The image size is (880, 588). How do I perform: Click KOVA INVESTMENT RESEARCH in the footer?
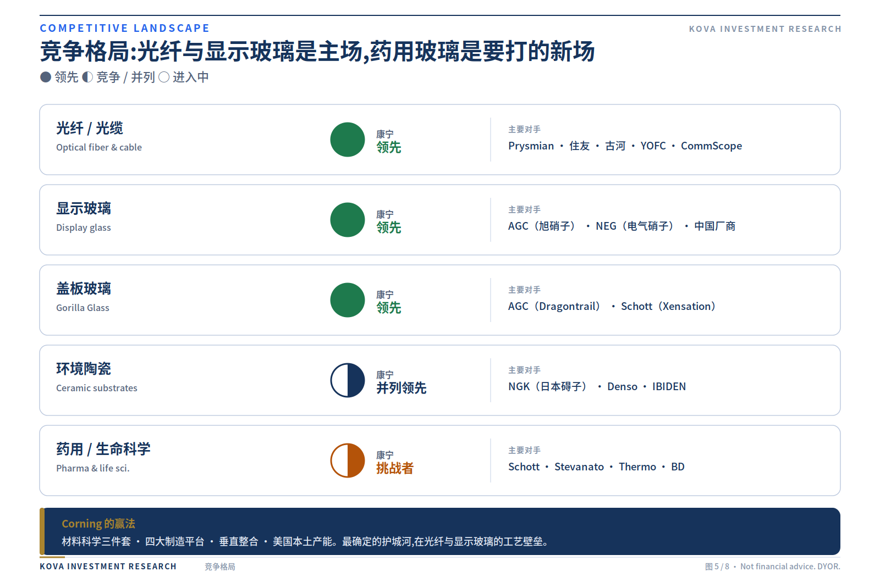point(108,567)
